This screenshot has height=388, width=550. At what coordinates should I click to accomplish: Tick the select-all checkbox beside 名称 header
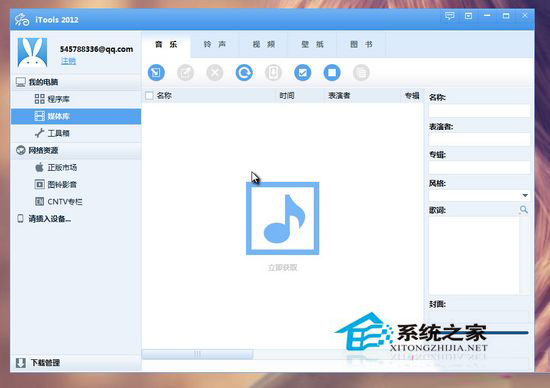(x=149, y=95)
